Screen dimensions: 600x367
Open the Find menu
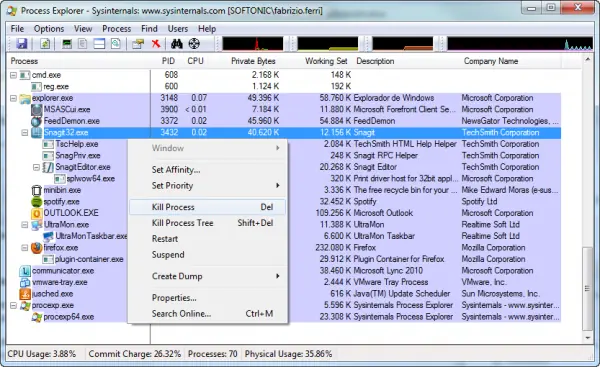coord(149,29)
